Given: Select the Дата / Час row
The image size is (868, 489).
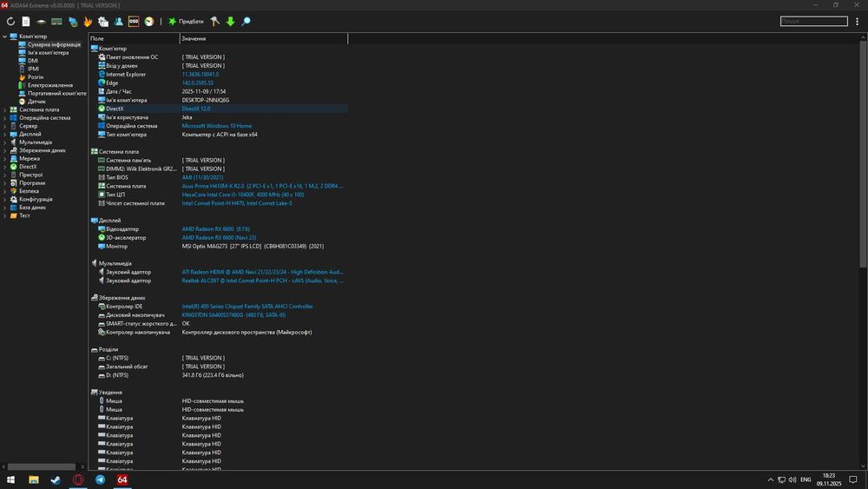Looking at the screenshot, I should click(x=218, y=91).
